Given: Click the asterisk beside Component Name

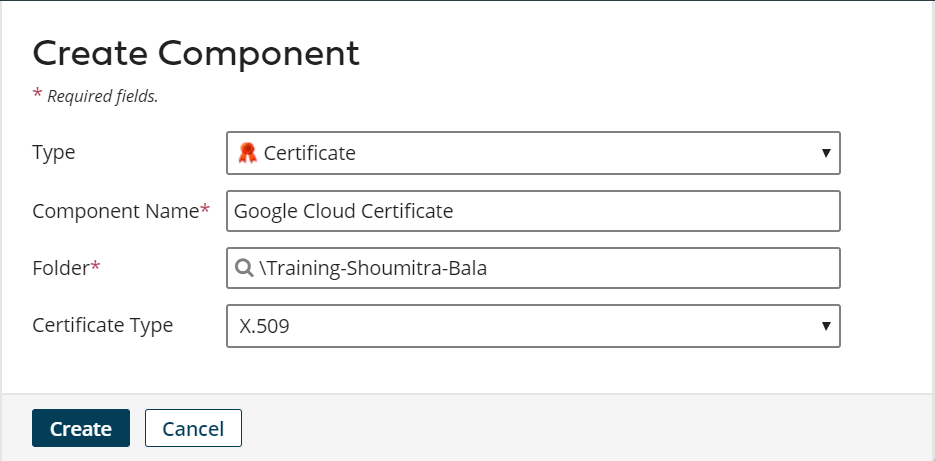Looking at the screenshot, I should [206, 208].
